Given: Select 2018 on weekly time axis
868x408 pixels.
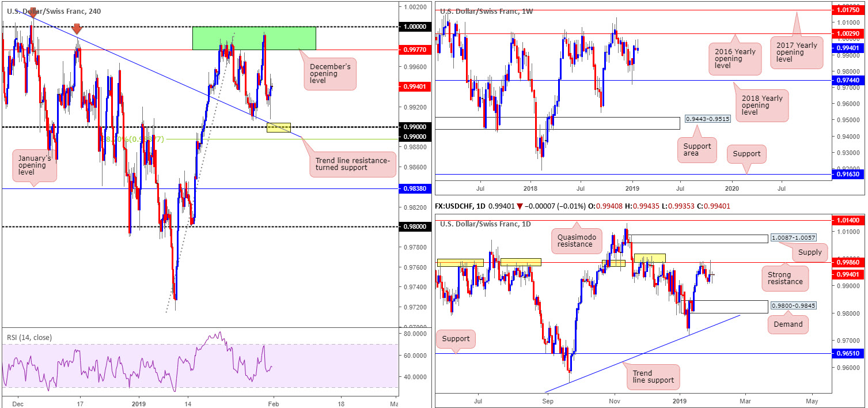Looking at the screenshot, I should click(x=530, y=188).
